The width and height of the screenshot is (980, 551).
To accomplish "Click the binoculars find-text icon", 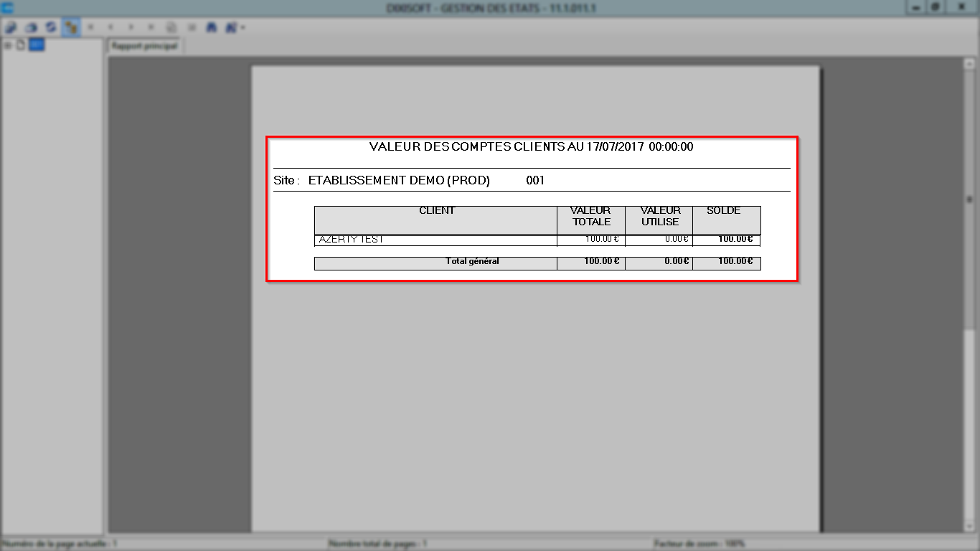I will click(x=212, y=27).
